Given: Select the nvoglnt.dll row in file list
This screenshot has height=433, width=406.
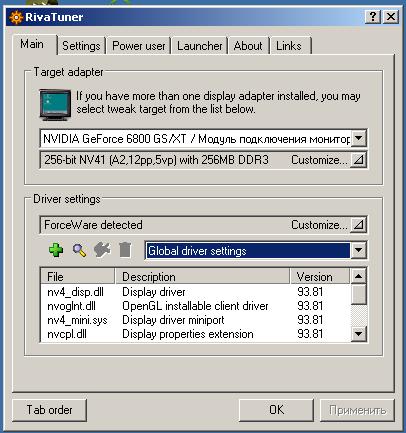Looking at the screenshot, I should tap(195, 306).
